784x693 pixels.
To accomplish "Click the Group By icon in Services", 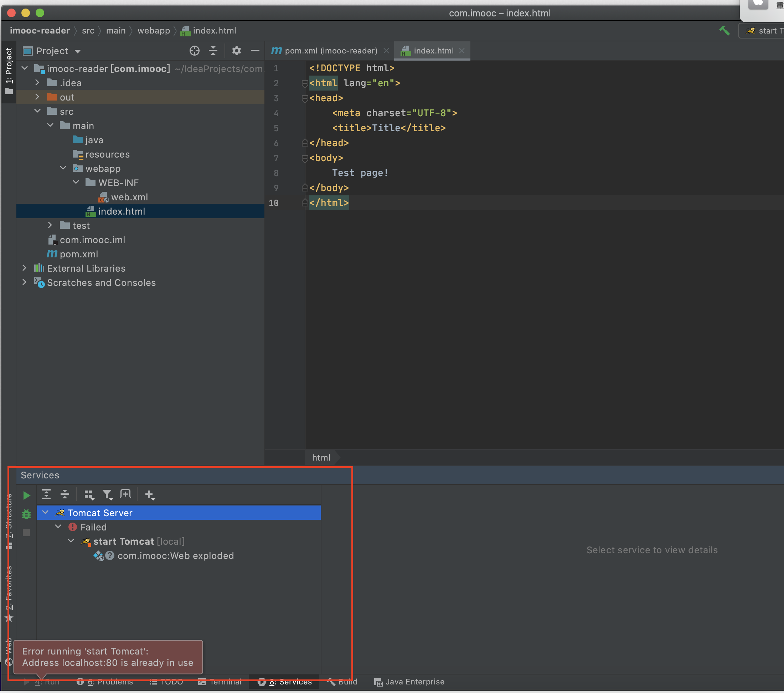I will [x=89, y=495].
